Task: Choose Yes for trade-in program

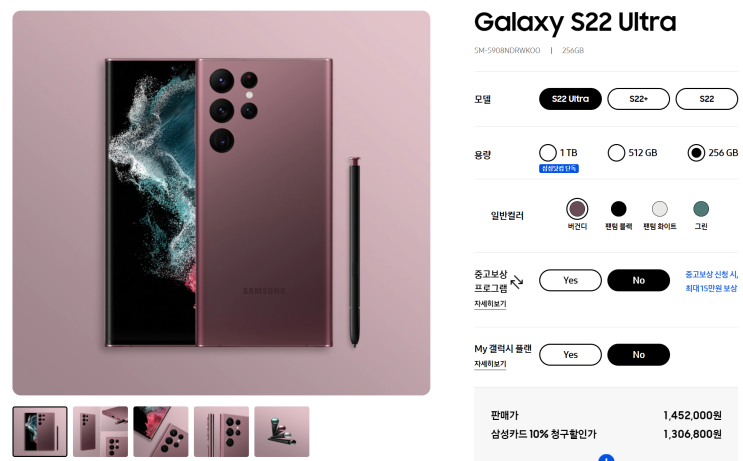Action: (571, 280)
